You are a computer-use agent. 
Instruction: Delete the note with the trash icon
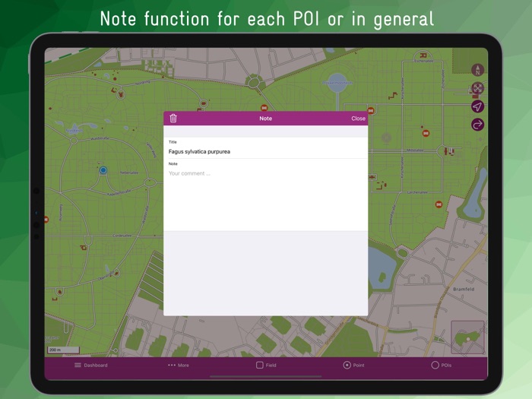[173, 118]
